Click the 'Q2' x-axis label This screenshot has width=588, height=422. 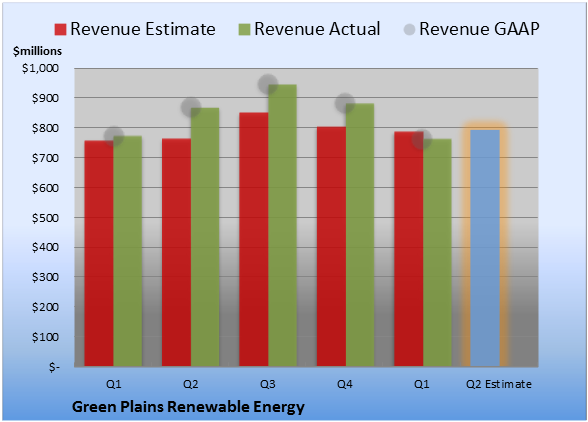(x=190, y=384)
